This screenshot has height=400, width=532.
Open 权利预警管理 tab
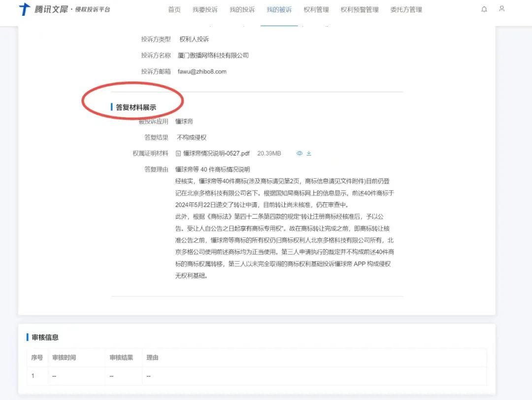pyautogui.click(x=360, y=9)
